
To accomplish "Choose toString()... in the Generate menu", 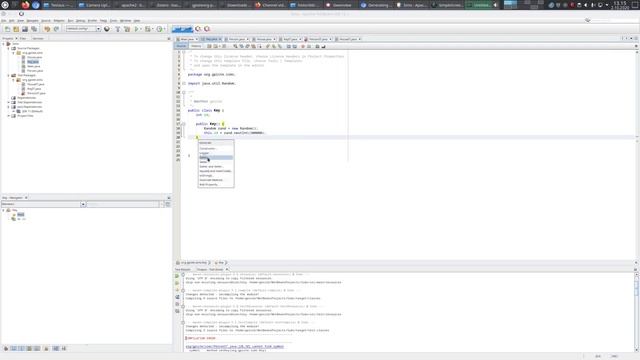I will click(x=216, y=176).
